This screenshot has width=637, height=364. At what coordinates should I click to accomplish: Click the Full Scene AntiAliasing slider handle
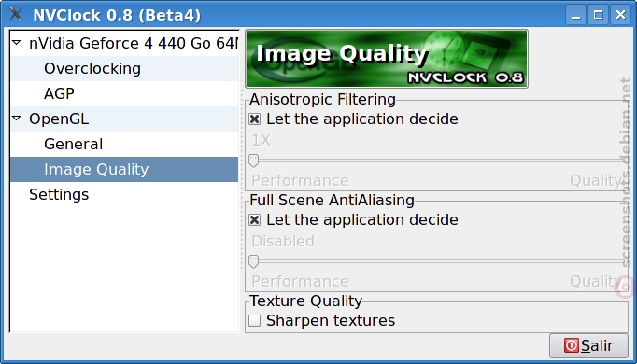tap(253, 261)
